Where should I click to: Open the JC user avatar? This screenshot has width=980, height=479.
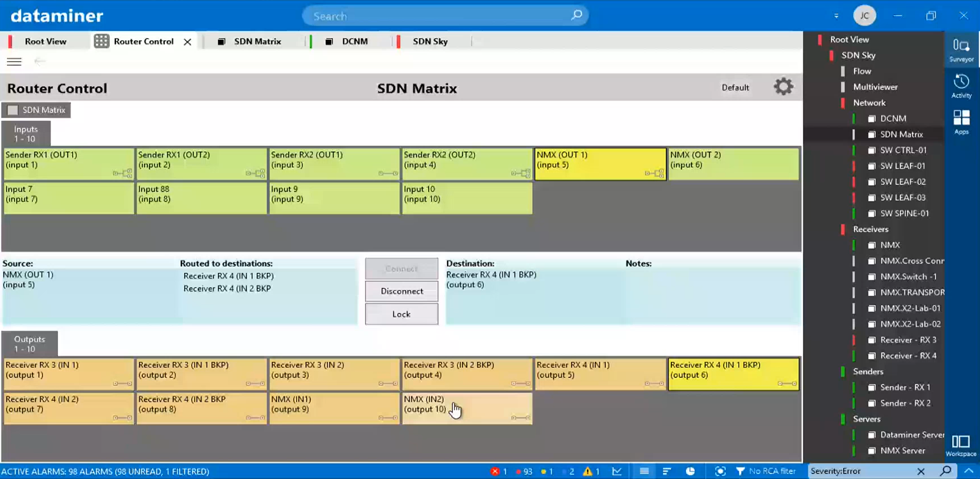tap(864, 16)
